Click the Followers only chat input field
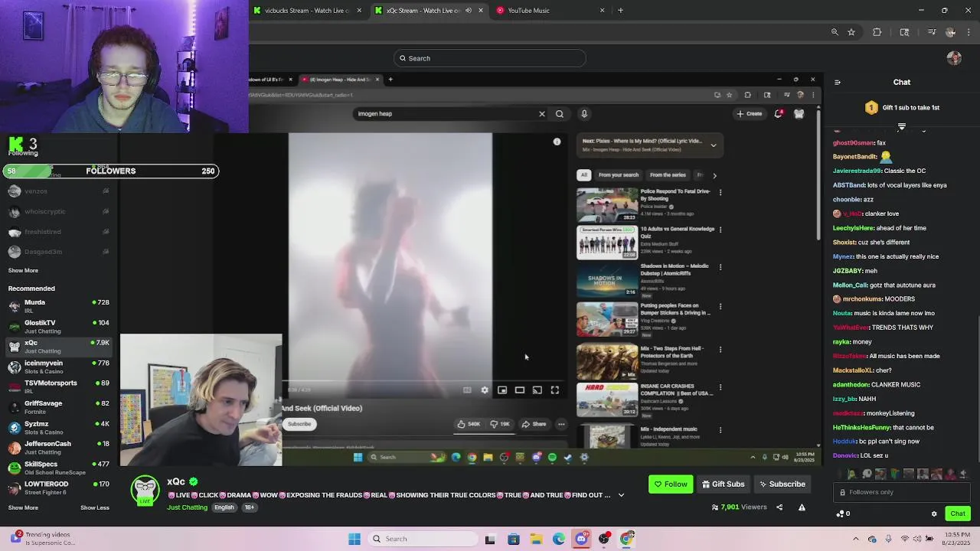This screenshot has width=980, height=551. 902,493
